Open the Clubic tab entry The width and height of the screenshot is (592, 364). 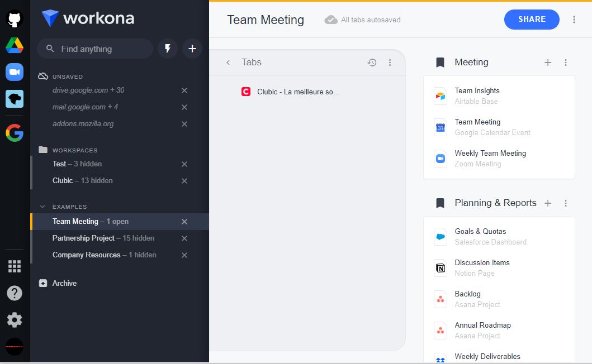(291, 92)
